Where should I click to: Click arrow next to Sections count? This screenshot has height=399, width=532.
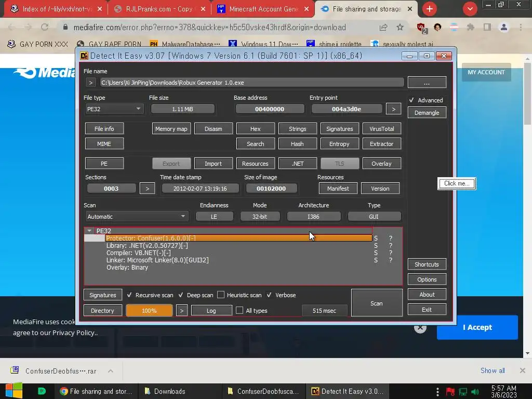pyautogui.click(x=147, y=188)
